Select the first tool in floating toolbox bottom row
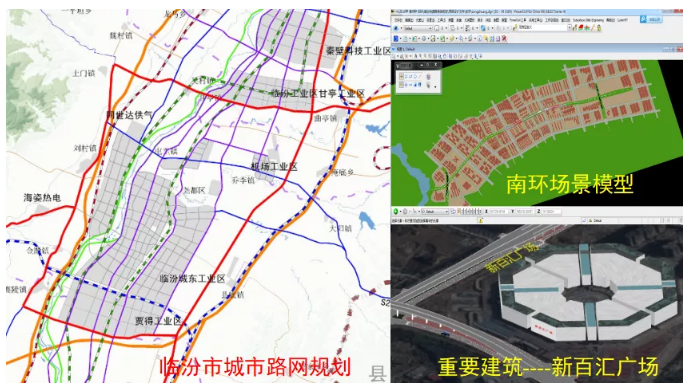Image resolution: width=691 pixels, height=389 pixels. [x=401, y=85]
